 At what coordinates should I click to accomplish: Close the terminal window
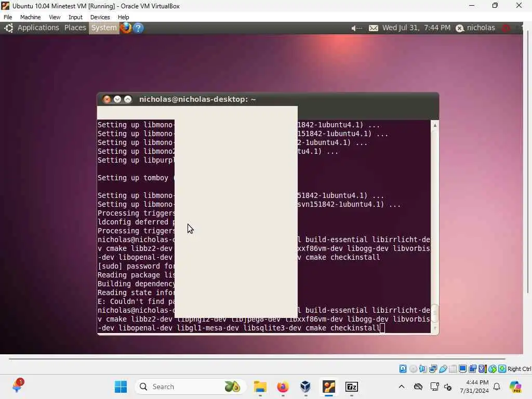point(107,99)
